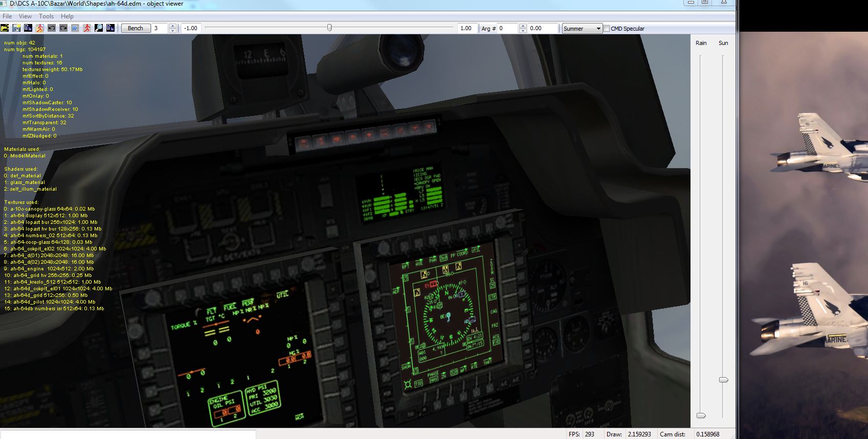868x439 pixels.
Task: Click the running figure on yellow icon
Action: click(40, 28)
